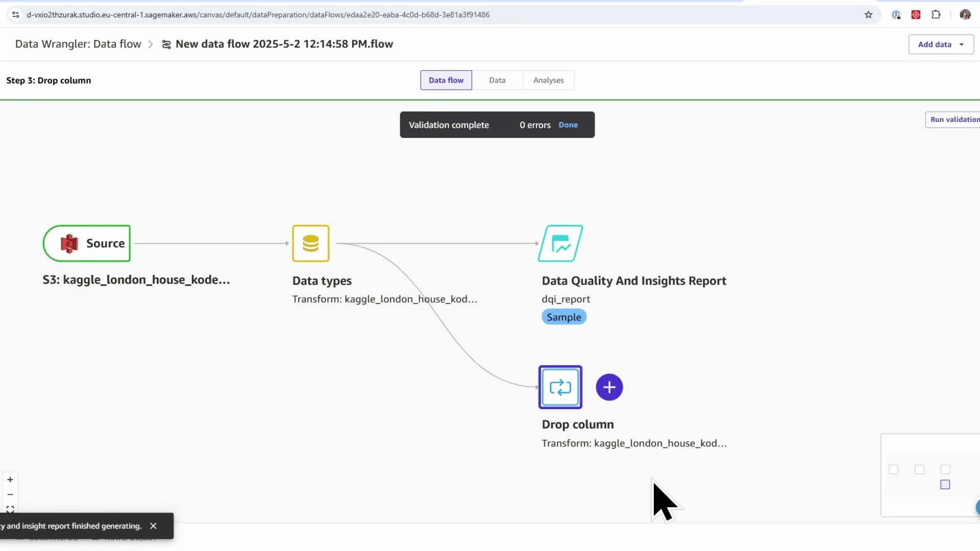Click the plus icon to add a step after Drop column
Screen dimensions: 980x551
(x=609, y=387)
